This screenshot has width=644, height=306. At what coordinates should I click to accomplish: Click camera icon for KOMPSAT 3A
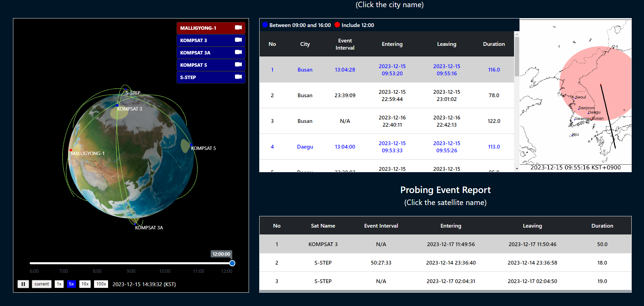238,52
